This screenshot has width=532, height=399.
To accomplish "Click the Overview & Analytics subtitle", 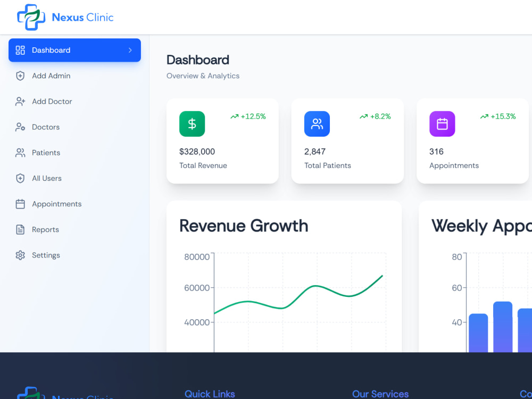I will (203, 76).
